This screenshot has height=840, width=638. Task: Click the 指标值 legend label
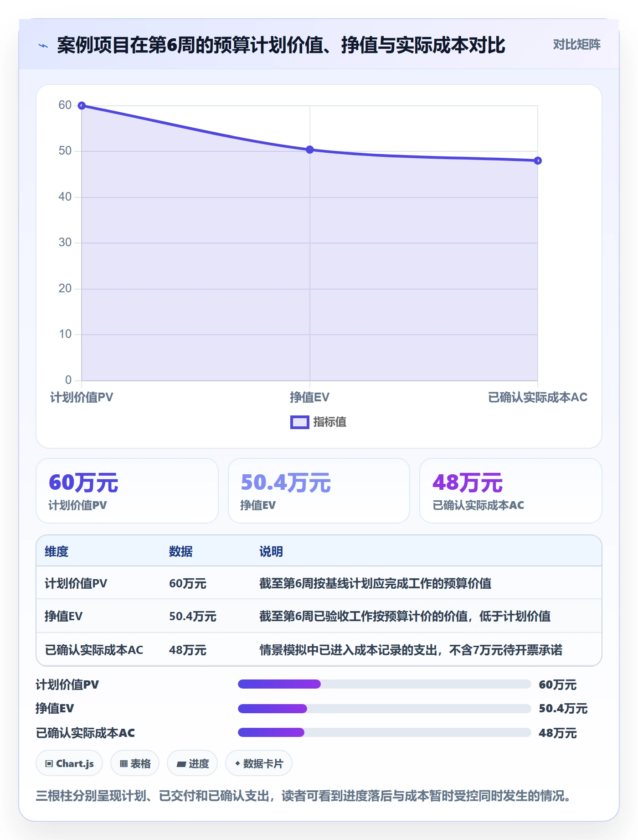tap(330, 422)
